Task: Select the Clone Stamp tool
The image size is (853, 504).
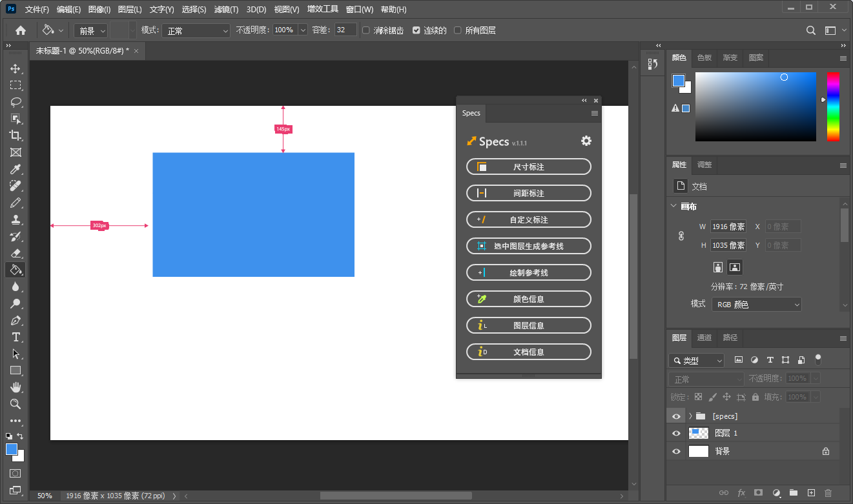Action: click(x=15, y=219)
